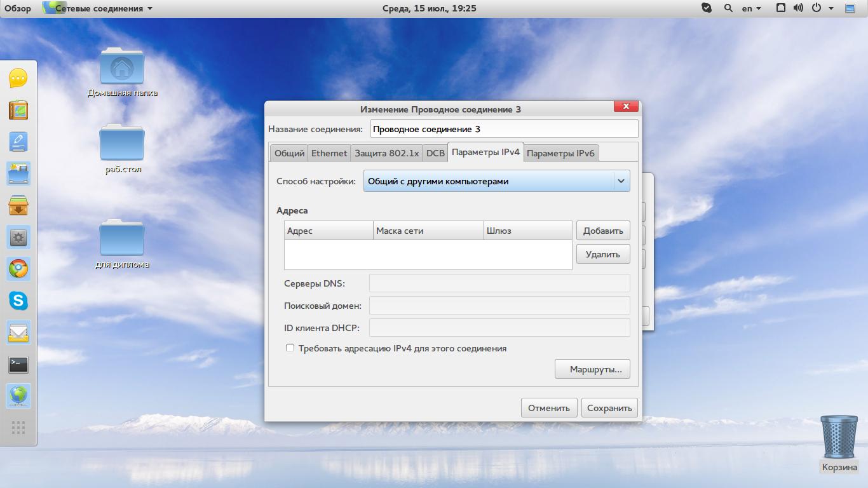Open the Сетевые соединения app menu
This screenshot has height=488, width=868.
coord(98,8)
